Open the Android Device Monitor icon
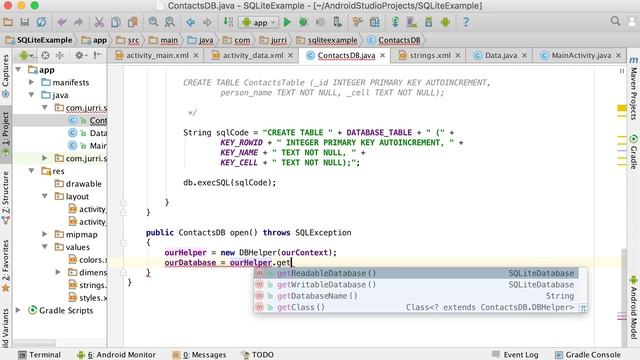This screenshot has width=640, height=360. [x=445, y=22]
